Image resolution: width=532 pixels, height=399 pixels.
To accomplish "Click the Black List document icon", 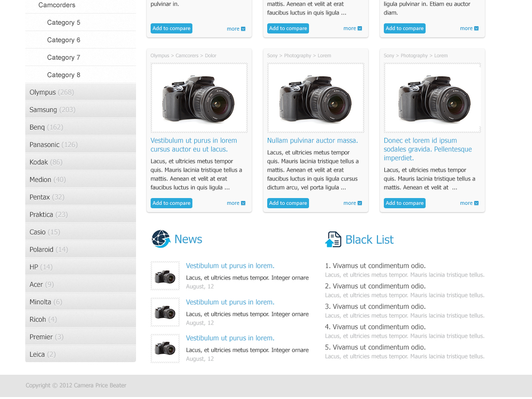I will 333,239.
